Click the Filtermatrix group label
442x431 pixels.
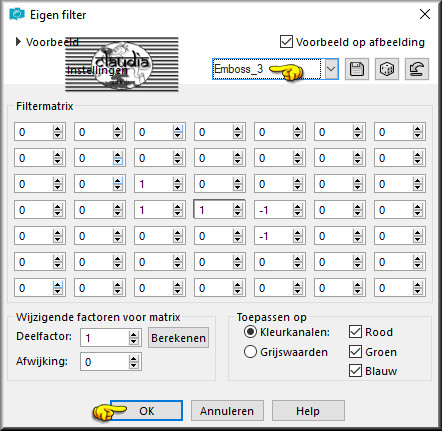pos(45,106)
